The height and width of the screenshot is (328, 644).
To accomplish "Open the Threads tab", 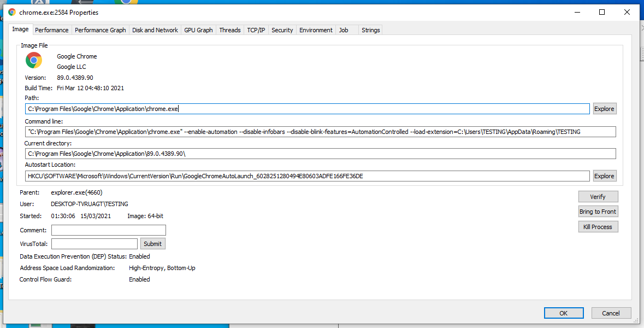I will pos(229,30).
